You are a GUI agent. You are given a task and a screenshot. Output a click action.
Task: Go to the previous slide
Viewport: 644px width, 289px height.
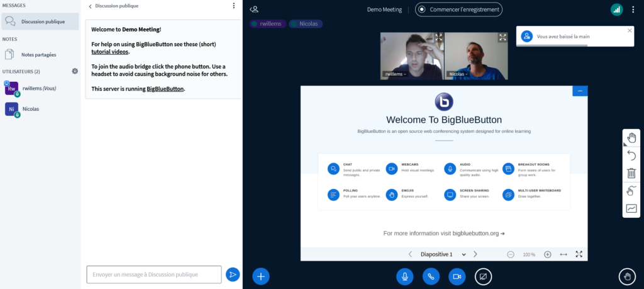tap(410, 254)
